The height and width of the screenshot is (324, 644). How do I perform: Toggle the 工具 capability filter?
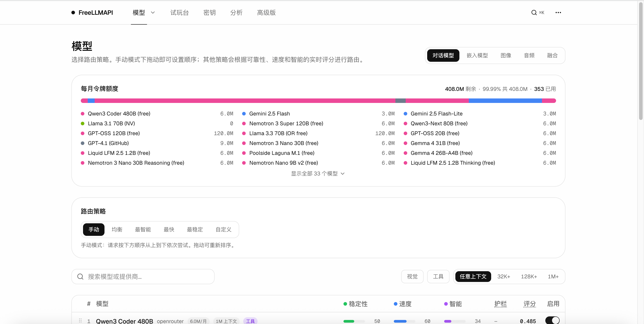(438, 277)
